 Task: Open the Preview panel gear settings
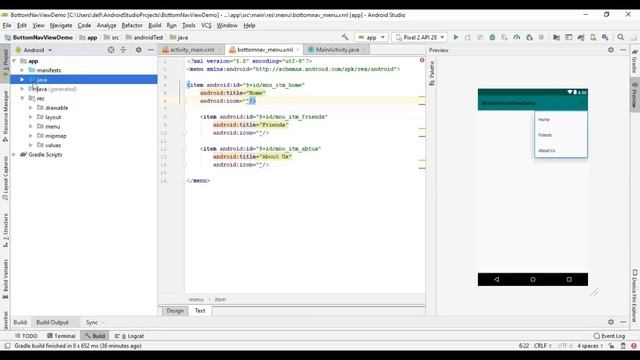[611, 50]
